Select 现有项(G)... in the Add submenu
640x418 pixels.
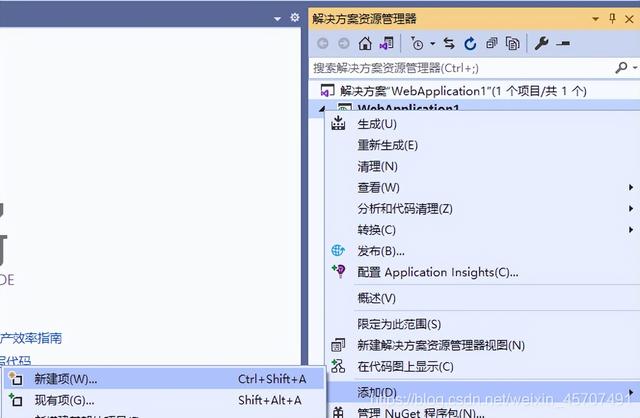163,400
